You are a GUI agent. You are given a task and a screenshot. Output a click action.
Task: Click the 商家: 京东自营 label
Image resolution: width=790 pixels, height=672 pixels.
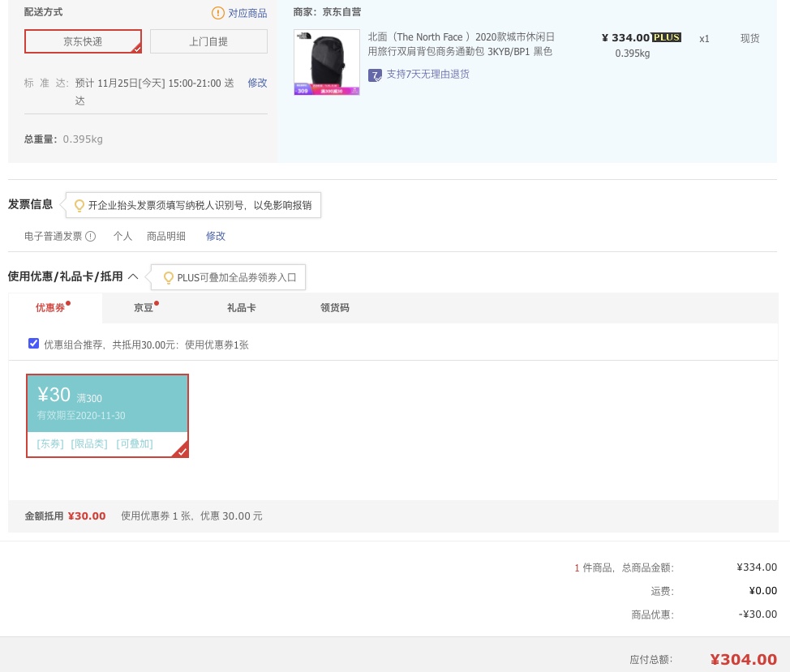point(327,12)
